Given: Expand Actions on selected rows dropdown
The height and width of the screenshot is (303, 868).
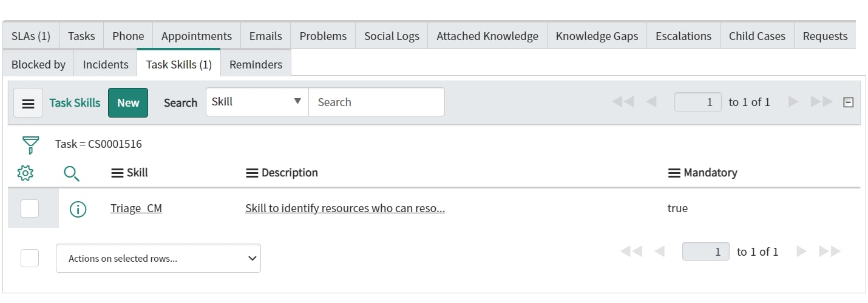Looking at the screenshot, I should [x=158, y=258].
